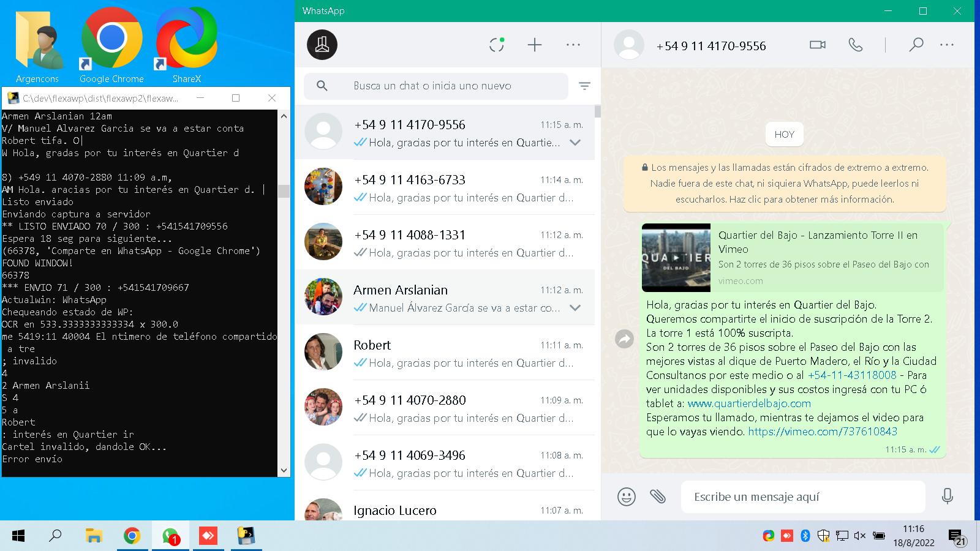Start a video call with contact
This screenshot has height=551, width=980.
(818, 45)
